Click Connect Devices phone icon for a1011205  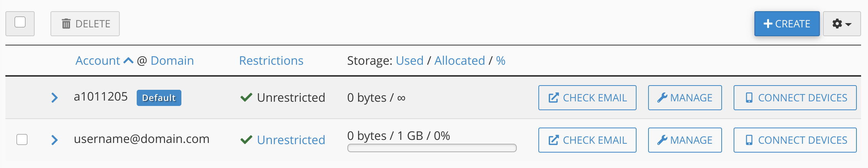point(749,98)
